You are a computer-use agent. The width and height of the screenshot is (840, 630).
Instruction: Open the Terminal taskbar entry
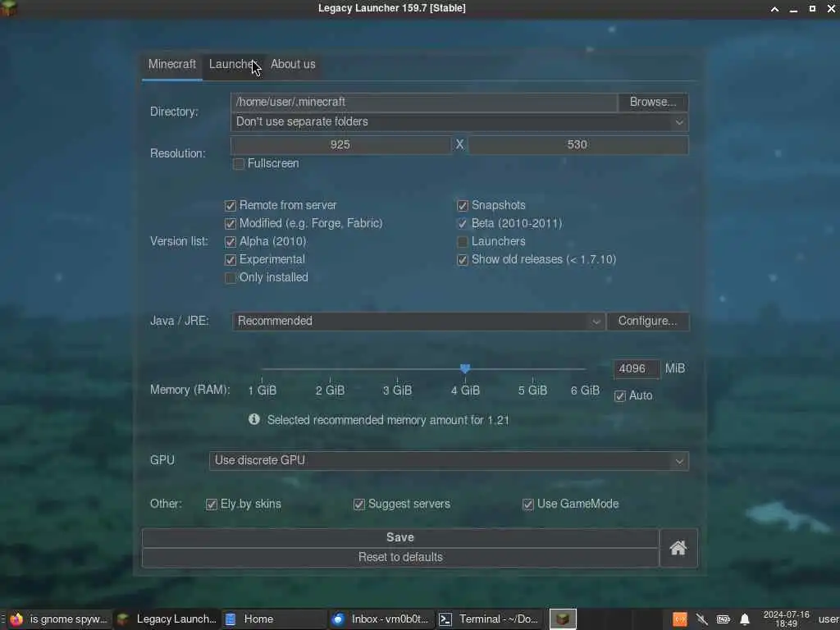click(x=489, y=619)
